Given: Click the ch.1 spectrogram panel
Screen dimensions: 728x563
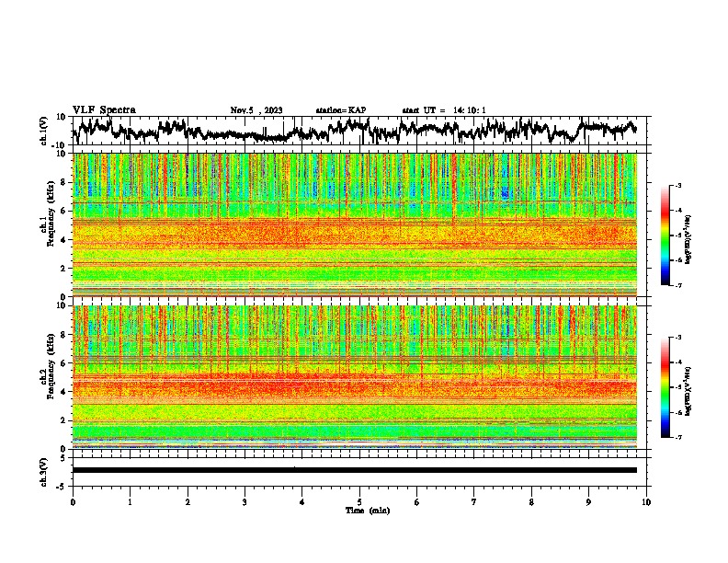Looking at the screenshot, I should coord(355,224).
